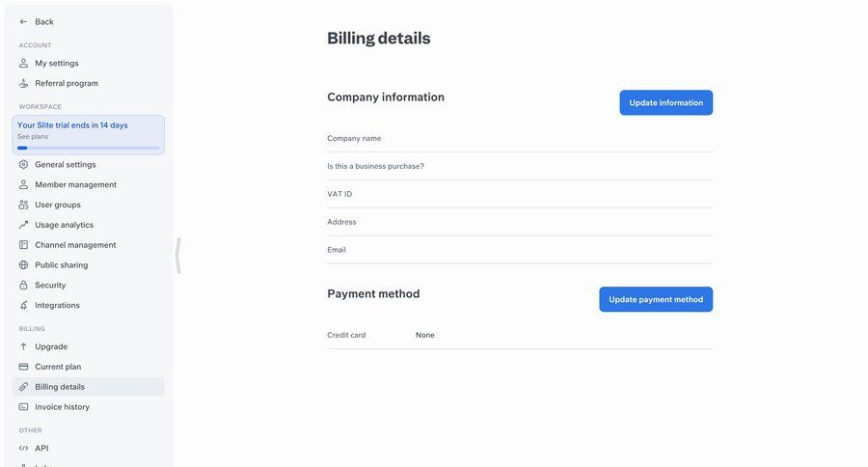Image resolution: width=868 pixels, height=467 pixels.
Task: Select the Upgrade billing option
Action: point(51,346)
